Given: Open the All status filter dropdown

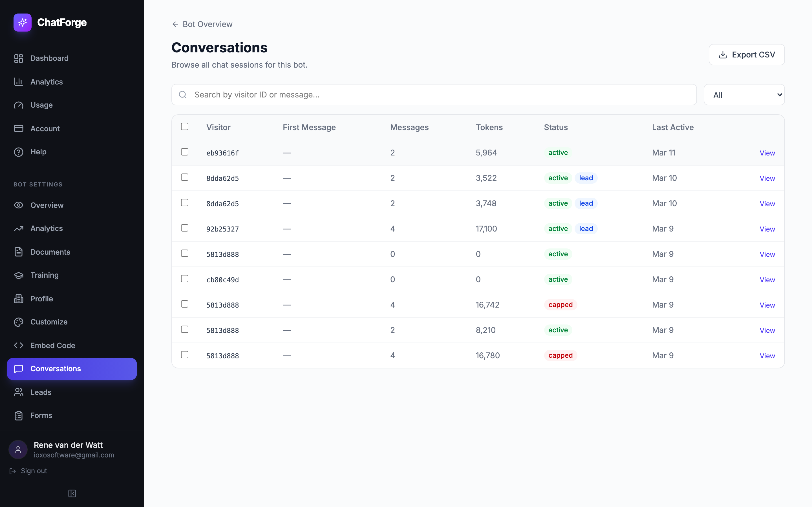Looking at the screenshot, I should [744, 95].
